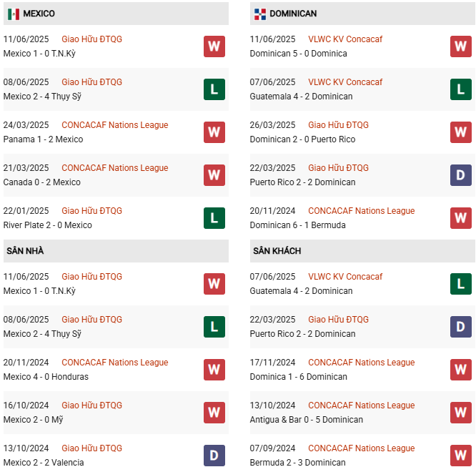Open CONCACAF Nations League link dated 24/03/2025
This screenshot has height=472, width=476.
tap(114, 125)
